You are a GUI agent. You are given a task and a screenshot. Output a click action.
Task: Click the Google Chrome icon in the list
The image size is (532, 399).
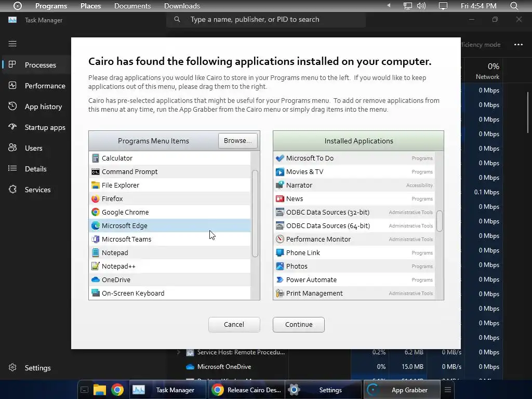[x=96, y=212]
